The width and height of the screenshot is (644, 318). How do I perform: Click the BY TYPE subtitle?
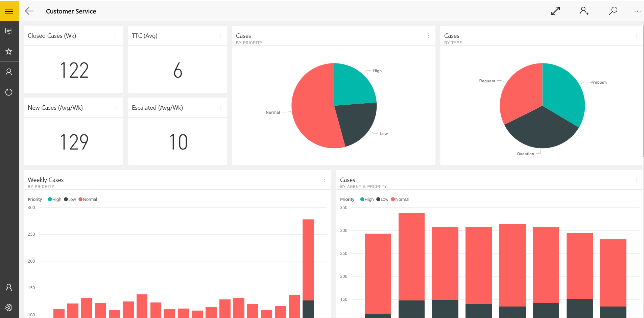pos(453,43)
